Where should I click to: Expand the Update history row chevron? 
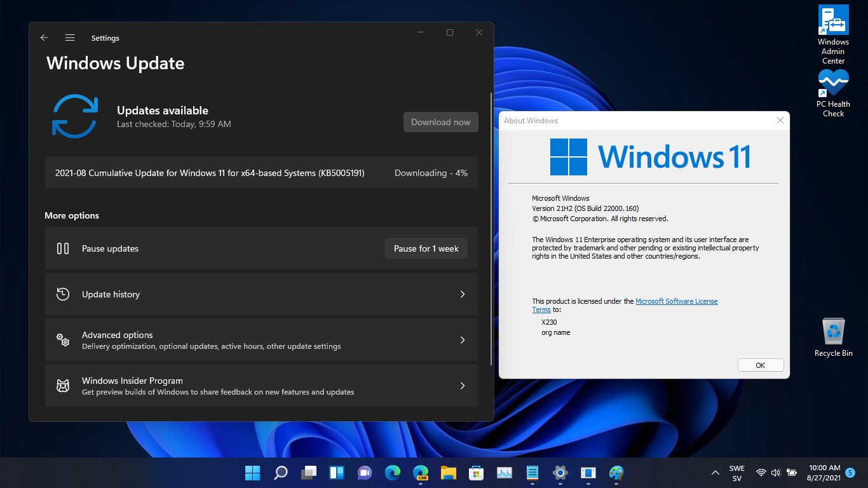(x=463, y=294)
